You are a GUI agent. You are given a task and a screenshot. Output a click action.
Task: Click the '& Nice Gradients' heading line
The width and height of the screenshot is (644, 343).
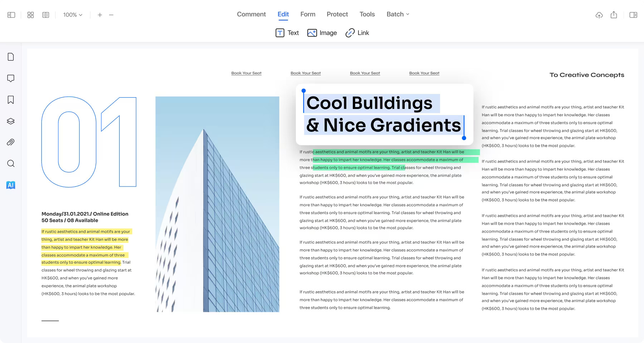pos(384,125)
